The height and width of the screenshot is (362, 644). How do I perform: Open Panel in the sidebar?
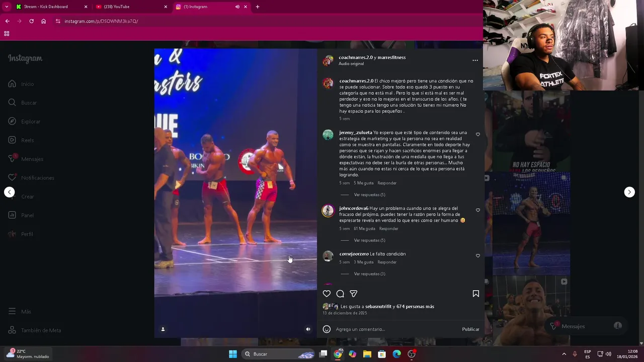pyautogui.click(x=21, y=215)
